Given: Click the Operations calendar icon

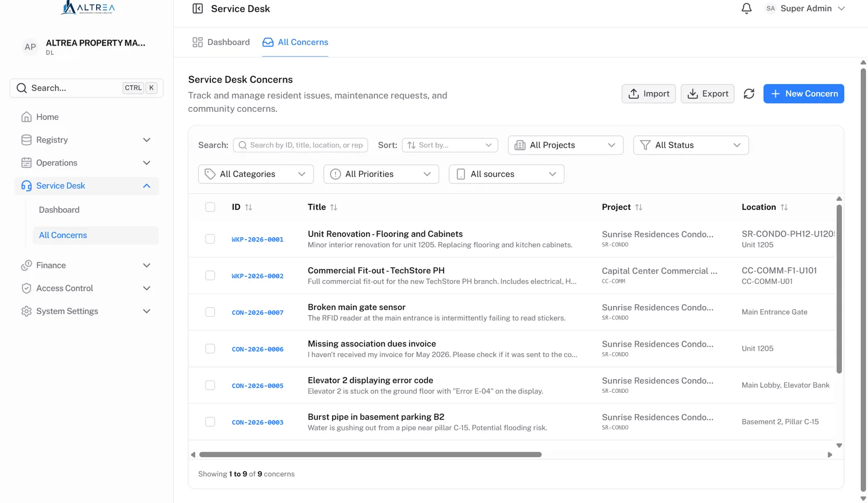Looking at the screenshot, I should tap(26, 163).
